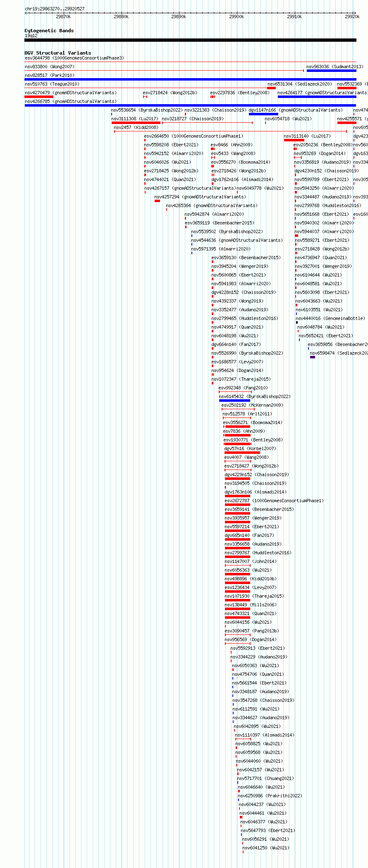Image resolution: width=368 pixels, height=868 pixels.
Task: Click nsv138449 (Mills2006) label
Action: (x=251, y=605)
